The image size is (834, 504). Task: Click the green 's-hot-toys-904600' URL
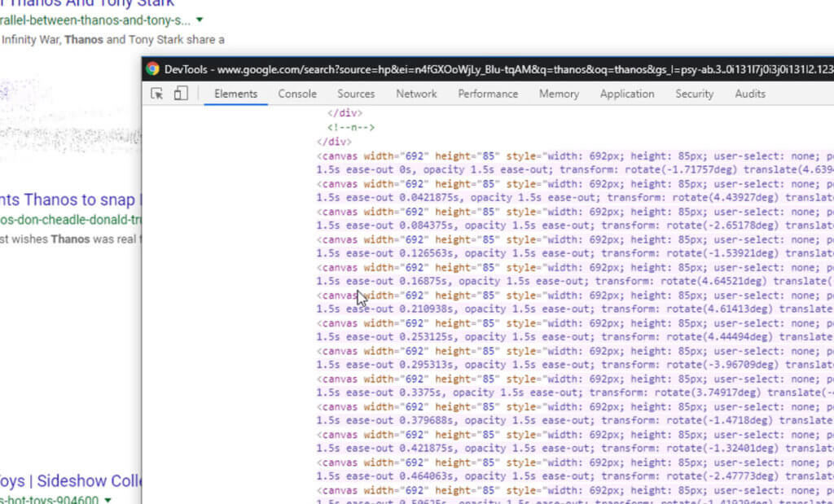pyautogui.click(x=50, y=500)
